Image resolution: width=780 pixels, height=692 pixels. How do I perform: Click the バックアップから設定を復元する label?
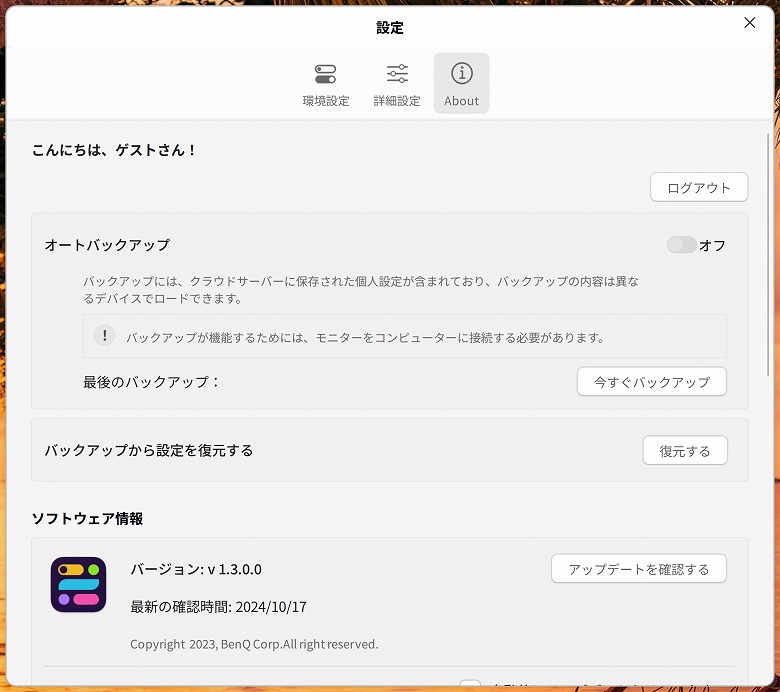point(149,450)
